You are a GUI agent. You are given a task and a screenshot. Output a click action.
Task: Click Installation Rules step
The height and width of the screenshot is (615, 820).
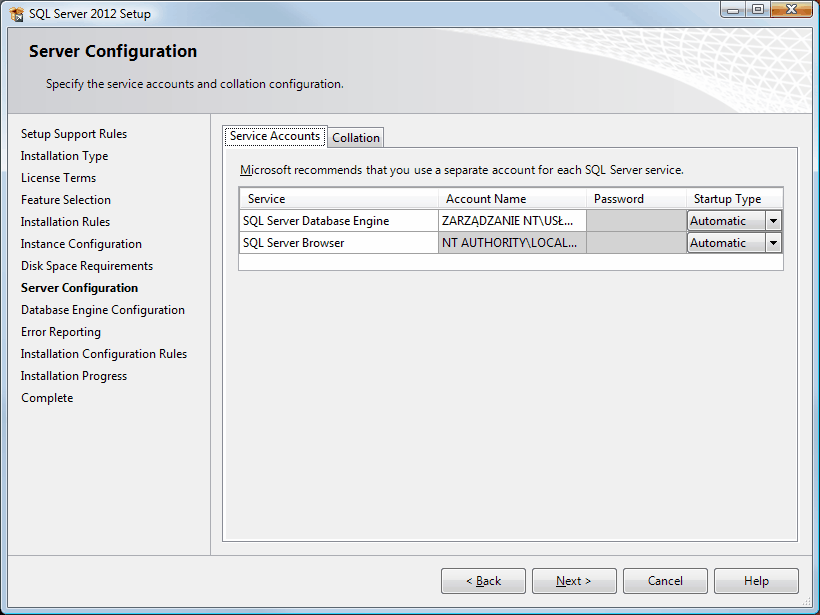pyautogui.click(x=65, y=222)
